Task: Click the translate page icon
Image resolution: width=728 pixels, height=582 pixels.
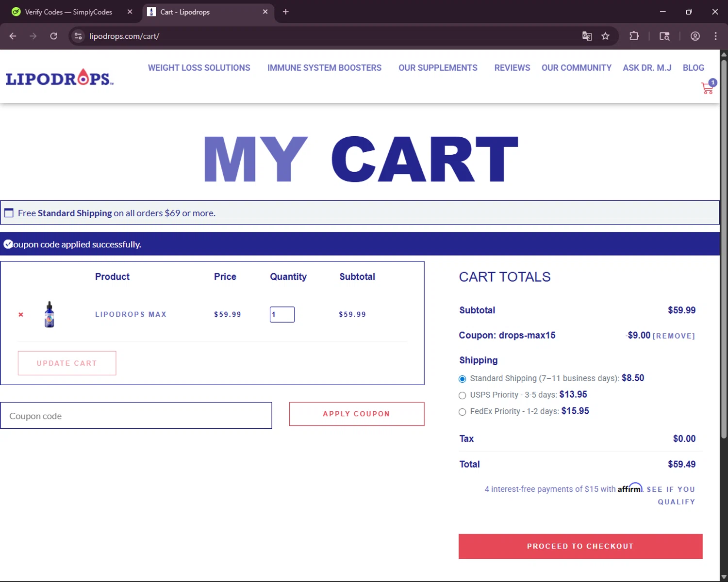Action: tap(587, 36)
